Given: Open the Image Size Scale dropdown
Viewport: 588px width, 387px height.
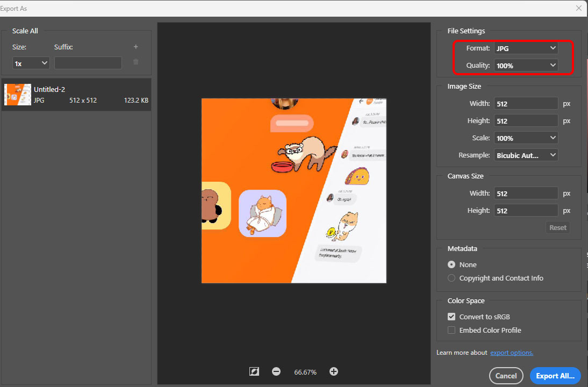Looking at the screenshot, I should pyautogui.click(x=526, y=138).
